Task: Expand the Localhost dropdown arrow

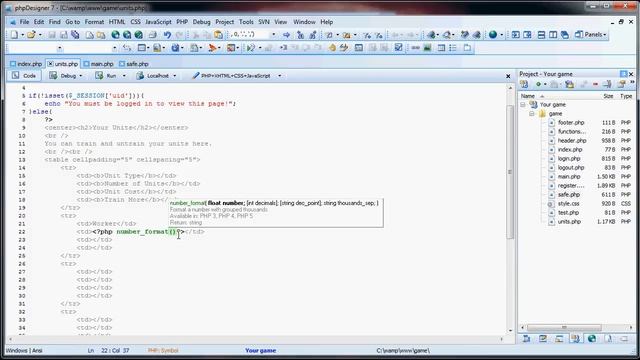Action: [x=175, y=76]
